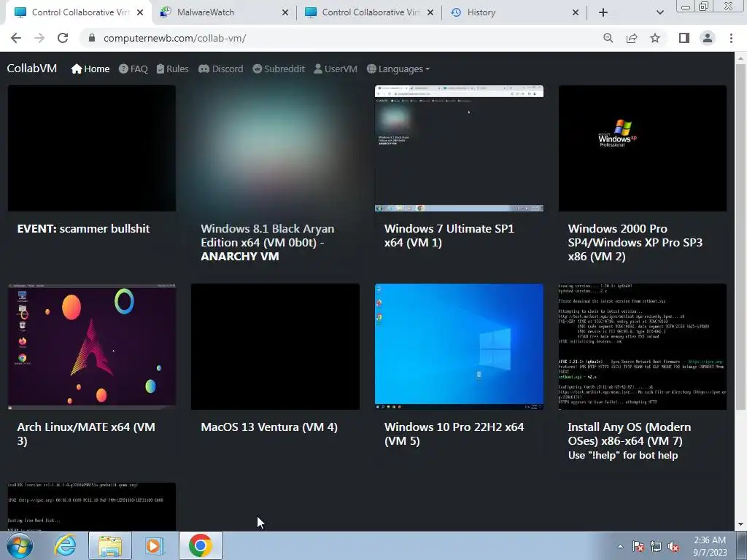Click the 'EVENT: scammer bullshit' title
This screenshot has height=560, width=747.
pos(83,228)
